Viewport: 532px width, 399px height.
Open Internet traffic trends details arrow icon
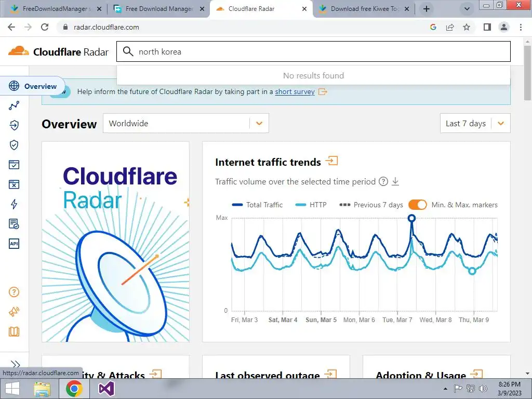331,161
